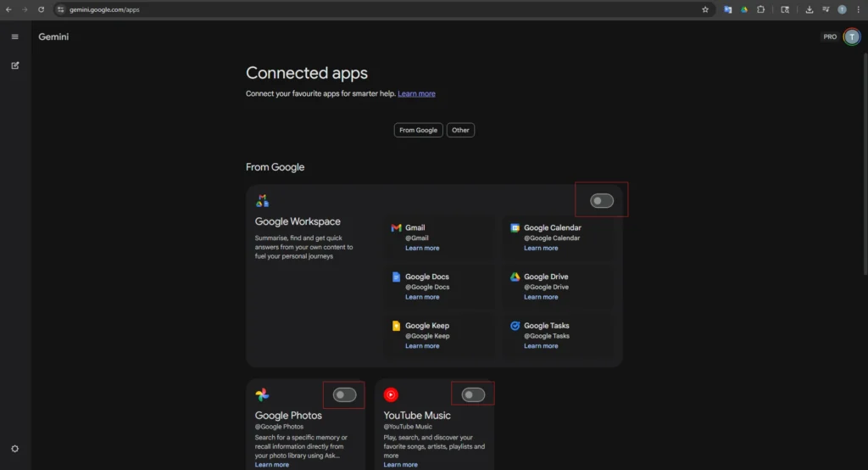Open the Google Translate extension icon
This screenshot has height=470, width=868.
pyautogui.click(x=728, y=9)
